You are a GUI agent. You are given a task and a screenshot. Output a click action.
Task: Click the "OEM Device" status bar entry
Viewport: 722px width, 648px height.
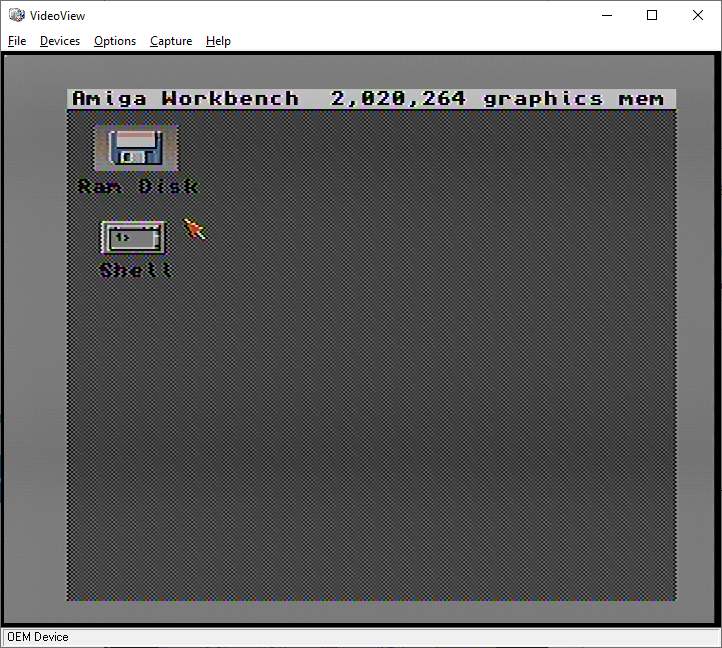(38, 637)
